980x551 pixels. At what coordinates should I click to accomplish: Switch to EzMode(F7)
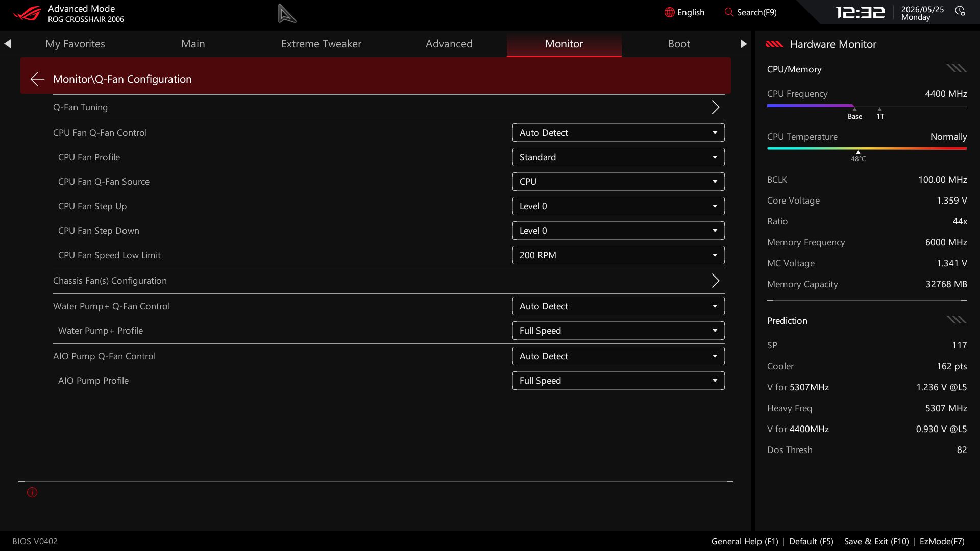[x=942, y=541]
